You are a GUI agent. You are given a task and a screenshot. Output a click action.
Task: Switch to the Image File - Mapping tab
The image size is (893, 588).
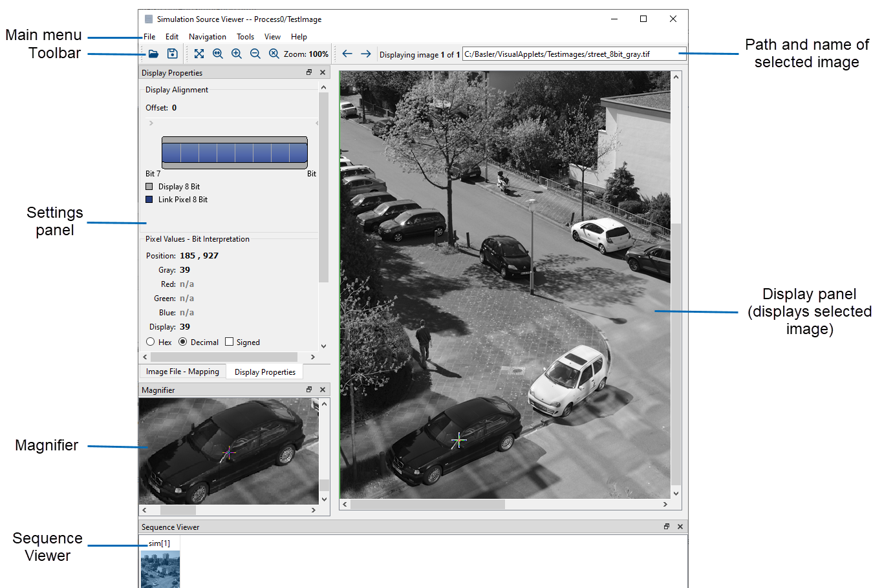tap(182, 372)
